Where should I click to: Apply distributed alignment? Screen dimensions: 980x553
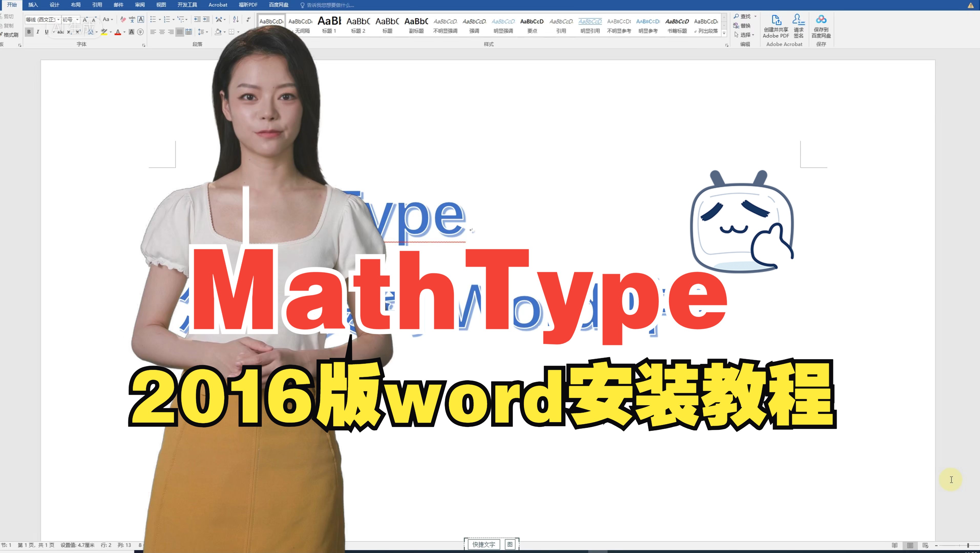[189, 32]
